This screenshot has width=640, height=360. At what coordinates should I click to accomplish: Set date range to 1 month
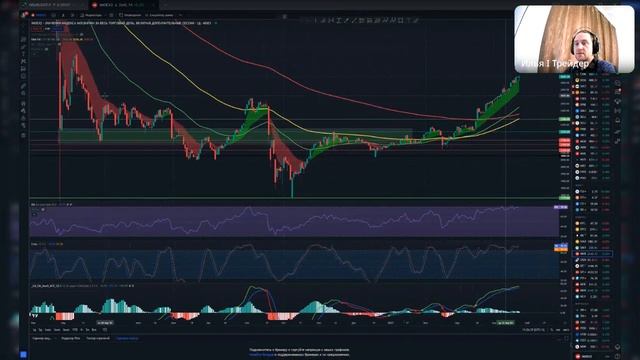tap(48, 329)
